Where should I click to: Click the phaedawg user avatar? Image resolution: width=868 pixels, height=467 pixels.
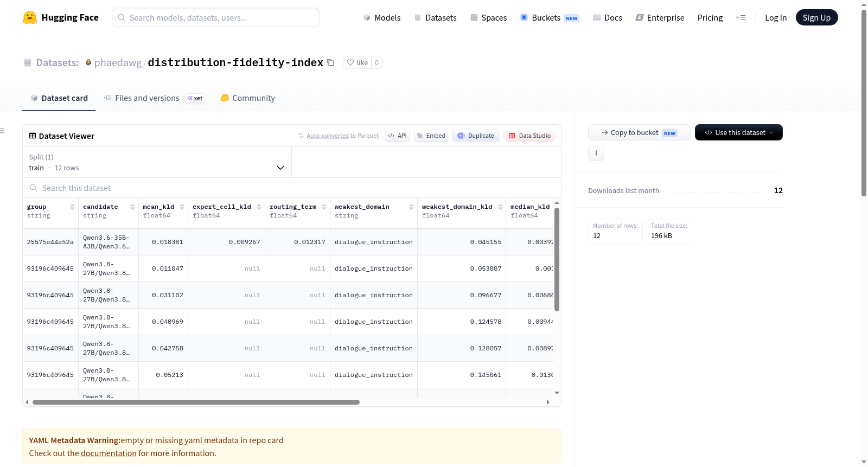coord(88,62)
